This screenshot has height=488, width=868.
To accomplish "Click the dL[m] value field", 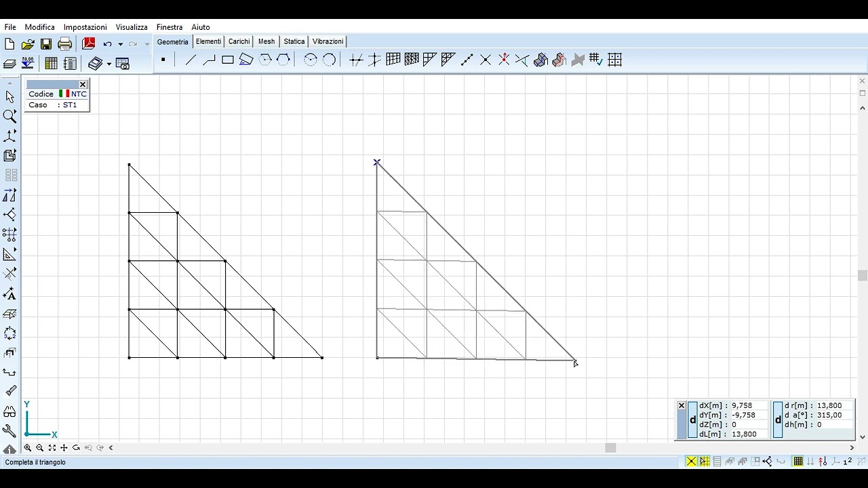I will point(749,434).
